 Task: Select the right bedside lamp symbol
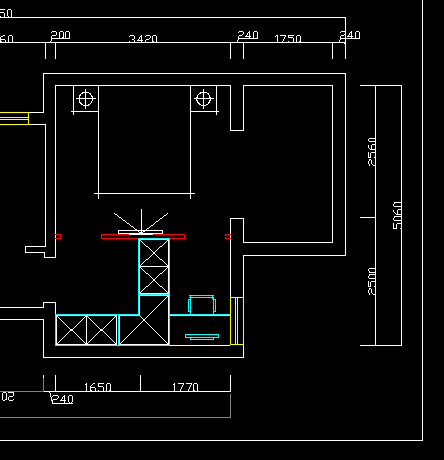pos(204,99)
